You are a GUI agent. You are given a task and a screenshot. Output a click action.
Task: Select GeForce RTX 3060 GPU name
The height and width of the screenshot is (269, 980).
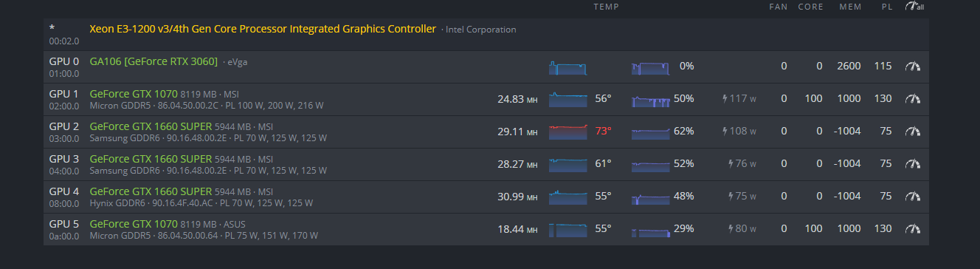point(153,61)
